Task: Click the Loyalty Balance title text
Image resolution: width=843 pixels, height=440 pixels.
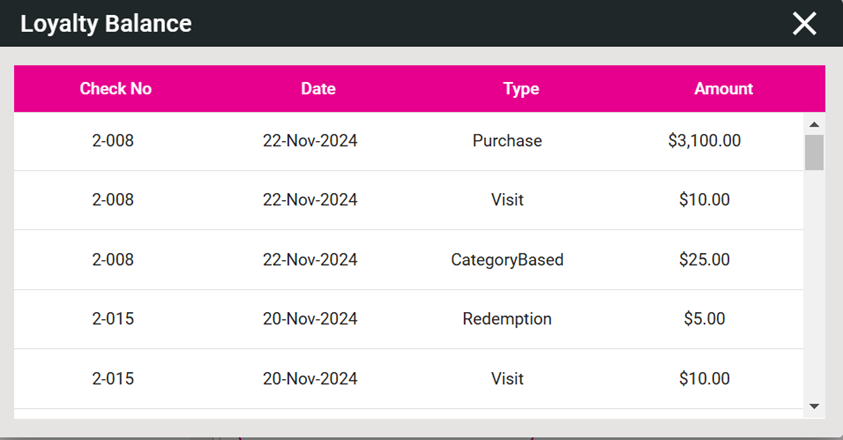Action: (x=106, y=24)
